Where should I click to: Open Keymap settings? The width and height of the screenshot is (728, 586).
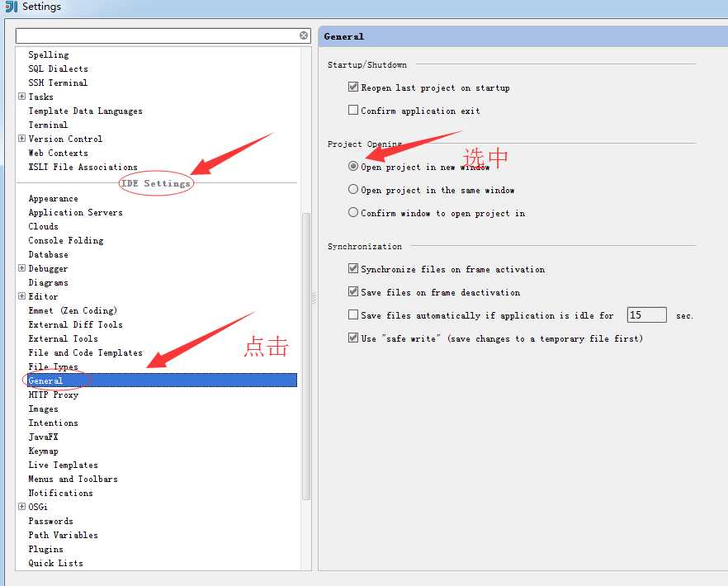click(44, 451)
